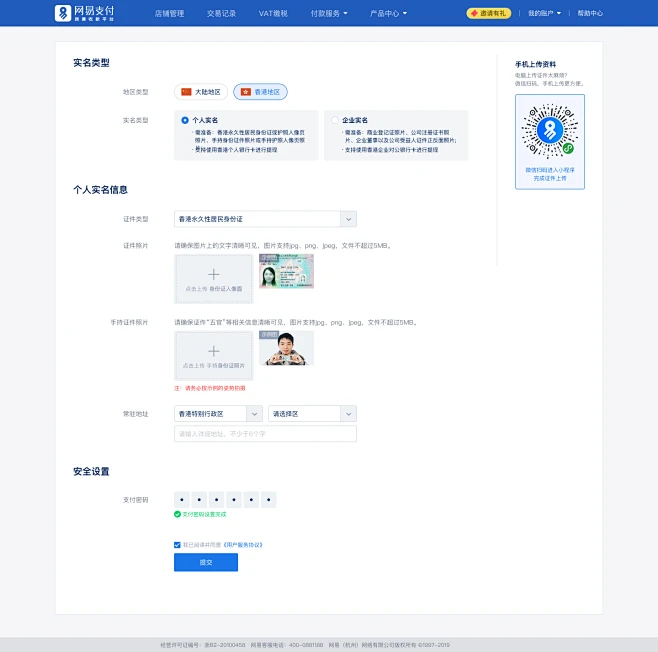
Task: Click the 邀请有礼 gift badge
Action: pos(487,14)
